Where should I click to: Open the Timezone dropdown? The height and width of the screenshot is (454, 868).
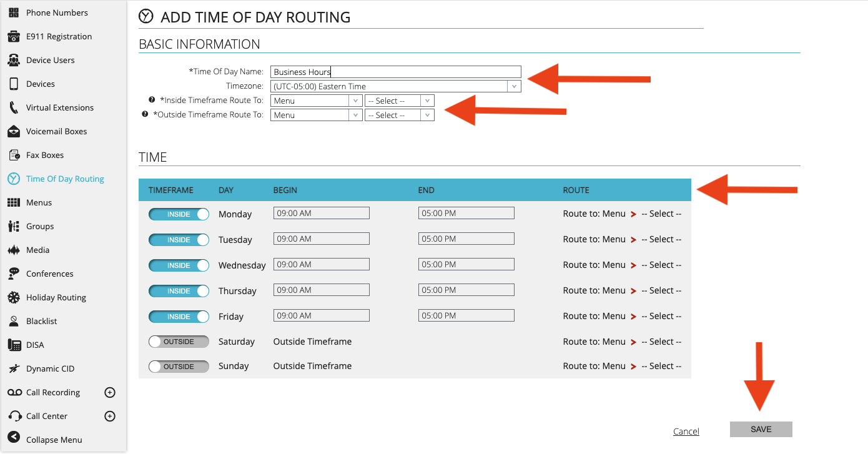pos(513,86)
